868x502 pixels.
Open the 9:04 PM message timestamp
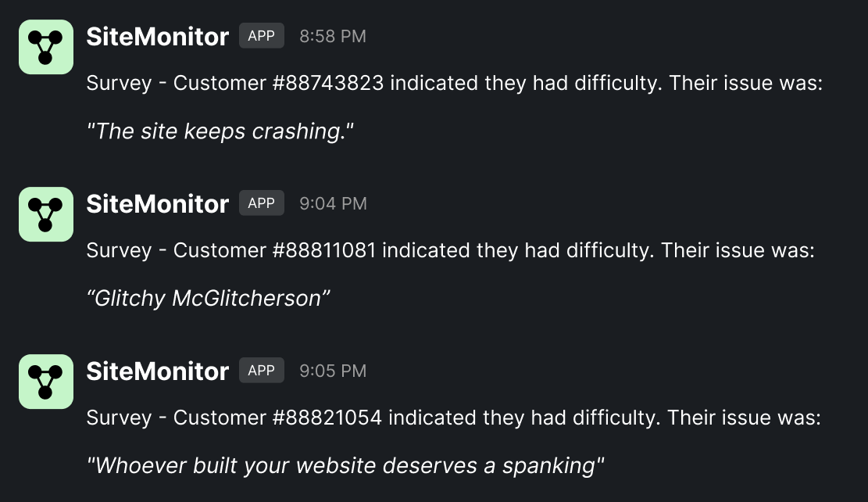tap(332, 203)
